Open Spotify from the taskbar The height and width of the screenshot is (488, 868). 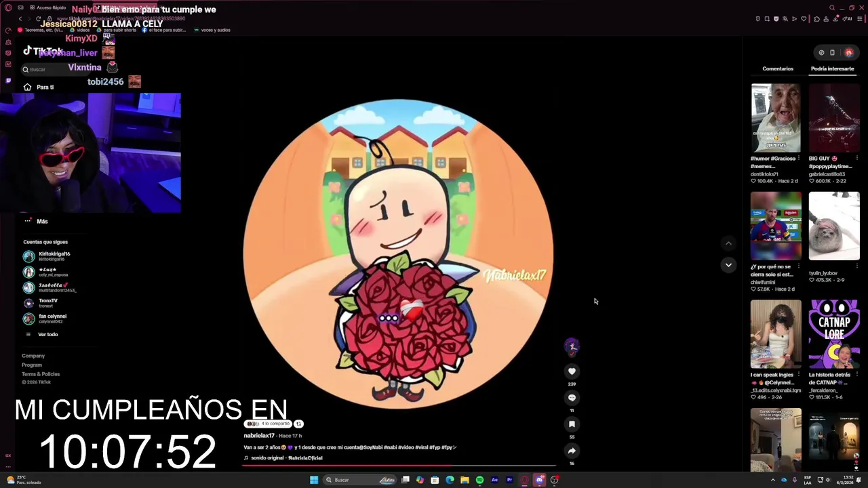479,480
